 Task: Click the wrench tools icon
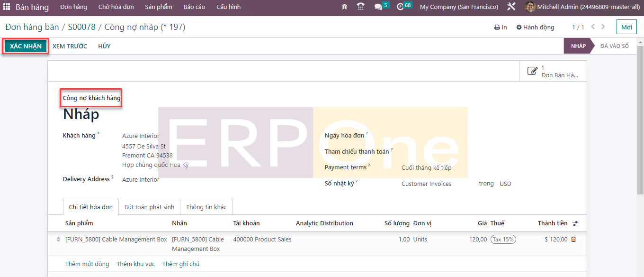tap(511, 7)
